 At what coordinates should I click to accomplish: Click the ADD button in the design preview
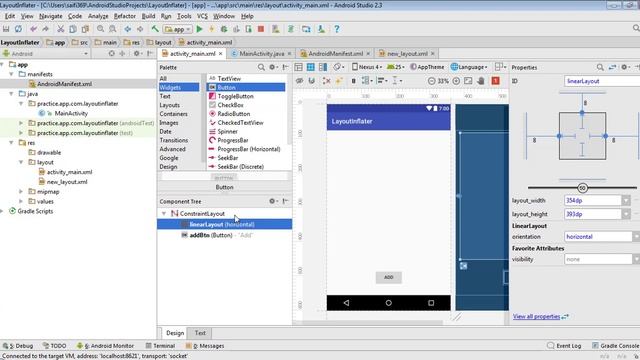click(x=389, y=277)
